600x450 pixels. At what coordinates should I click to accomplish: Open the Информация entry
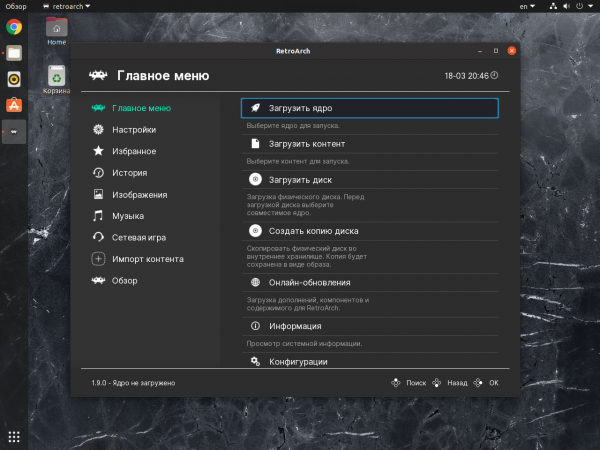pos(370,326)
